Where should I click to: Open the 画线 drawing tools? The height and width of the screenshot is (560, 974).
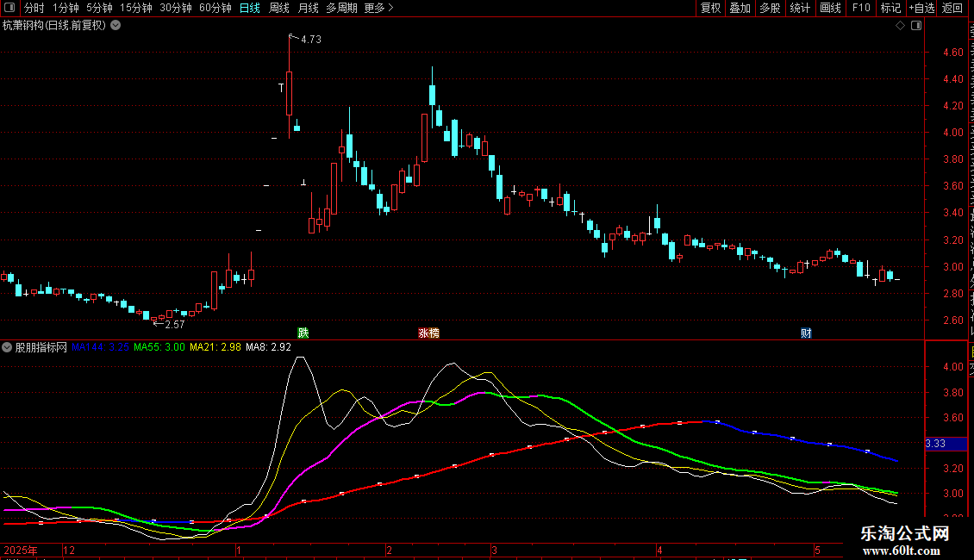pyautogui.click(x=830, y=8)
